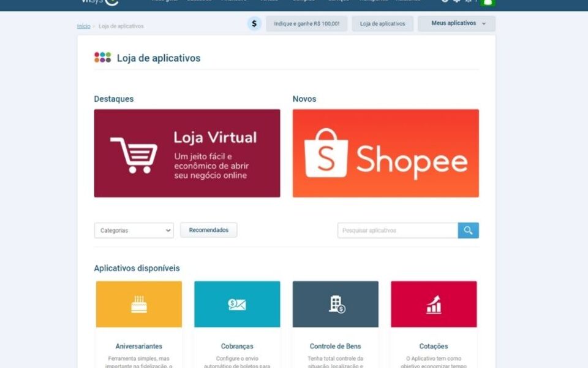
Task: Expand the Meus aplicativos dropdown
Action: (456, 23)
